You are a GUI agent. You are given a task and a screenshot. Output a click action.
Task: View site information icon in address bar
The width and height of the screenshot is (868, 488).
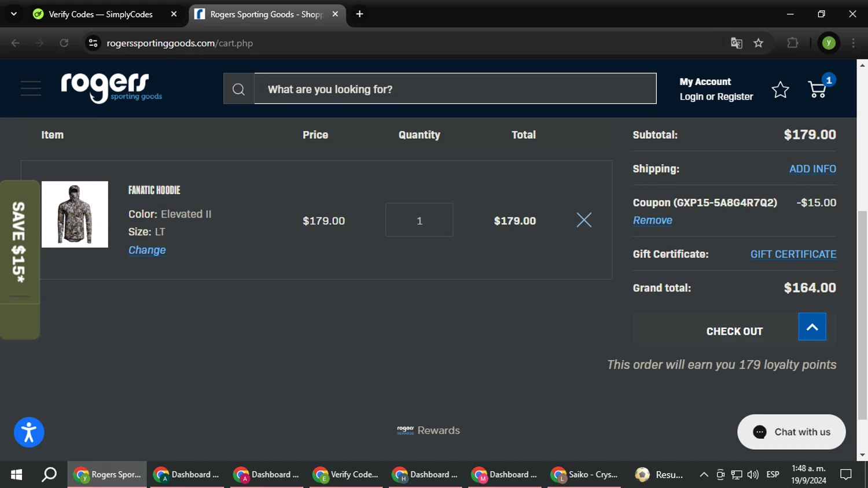93,43
